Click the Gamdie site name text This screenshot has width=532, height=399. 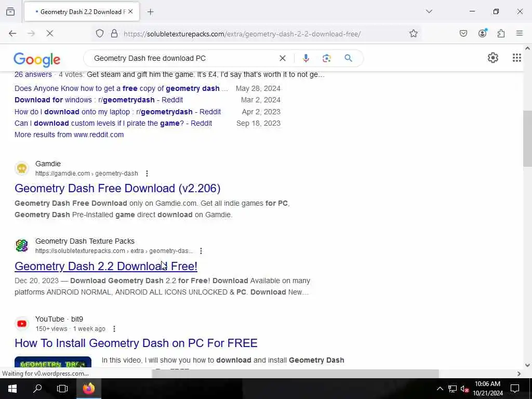[x=48, y=164]
